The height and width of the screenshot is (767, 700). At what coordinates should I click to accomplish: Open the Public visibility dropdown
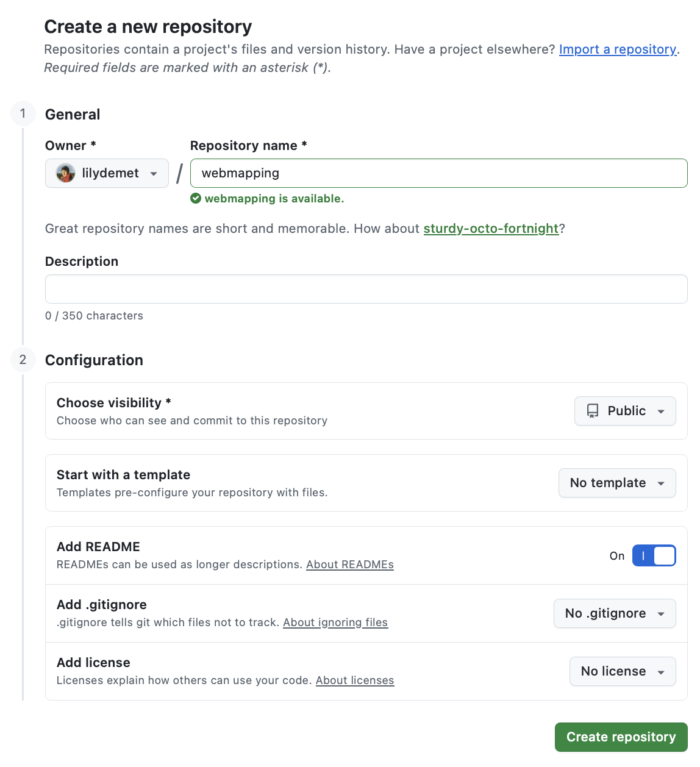[625, 411]
